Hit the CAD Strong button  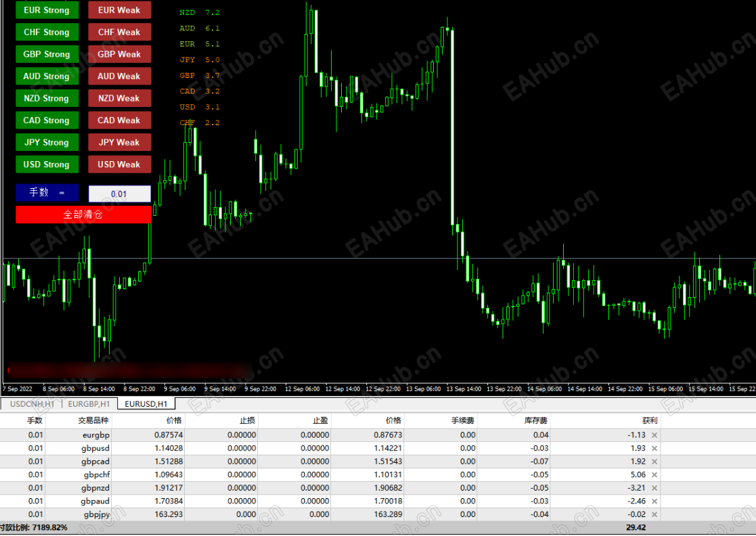click(47, 120)
